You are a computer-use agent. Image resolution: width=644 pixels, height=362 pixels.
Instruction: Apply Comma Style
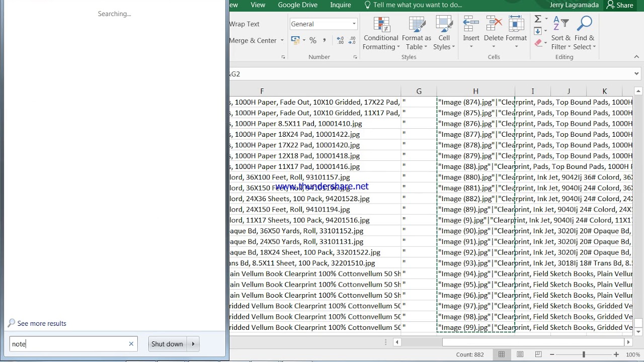[x=324, y=40]
